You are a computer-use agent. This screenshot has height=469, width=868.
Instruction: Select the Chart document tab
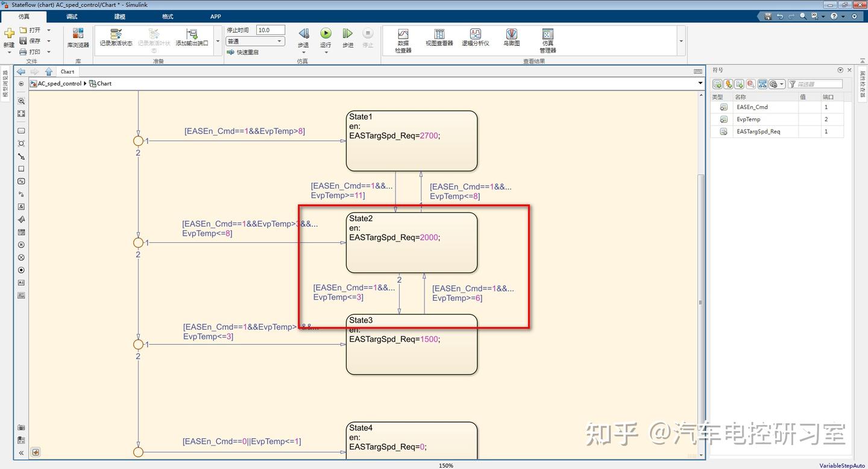(x=67, y=71)
